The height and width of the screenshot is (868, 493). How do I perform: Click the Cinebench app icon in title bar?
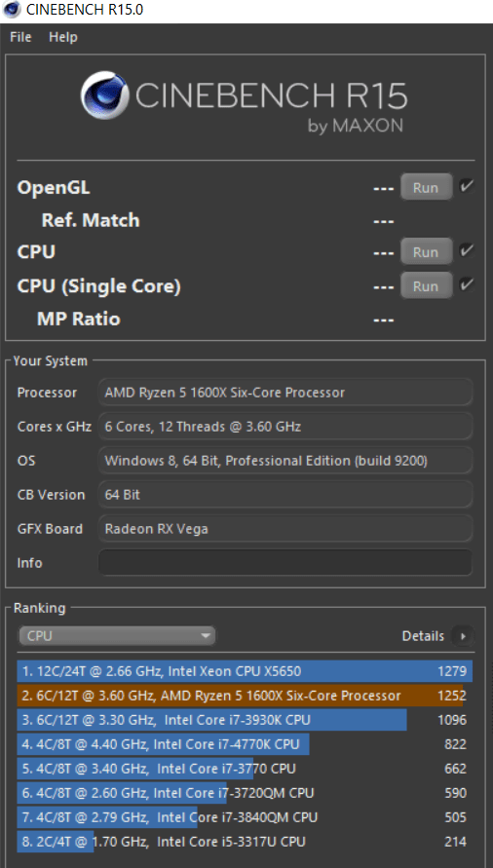12,10
